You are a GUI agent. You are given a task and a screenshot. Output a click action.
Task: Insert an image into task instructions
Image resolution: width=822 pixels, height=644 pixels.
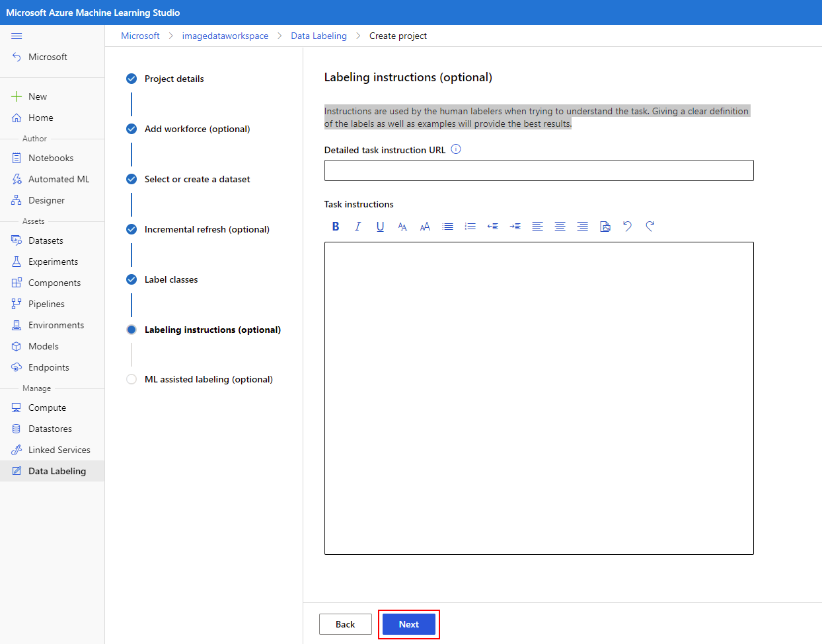coord(605,227)
